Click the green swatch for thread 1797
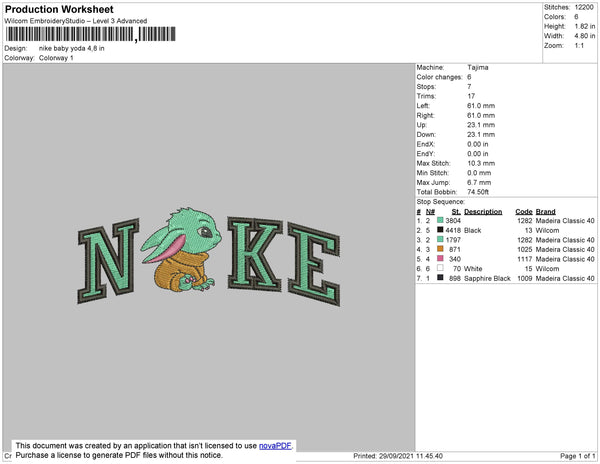Screen dimensions: 600x464 [x=440, y=239]
